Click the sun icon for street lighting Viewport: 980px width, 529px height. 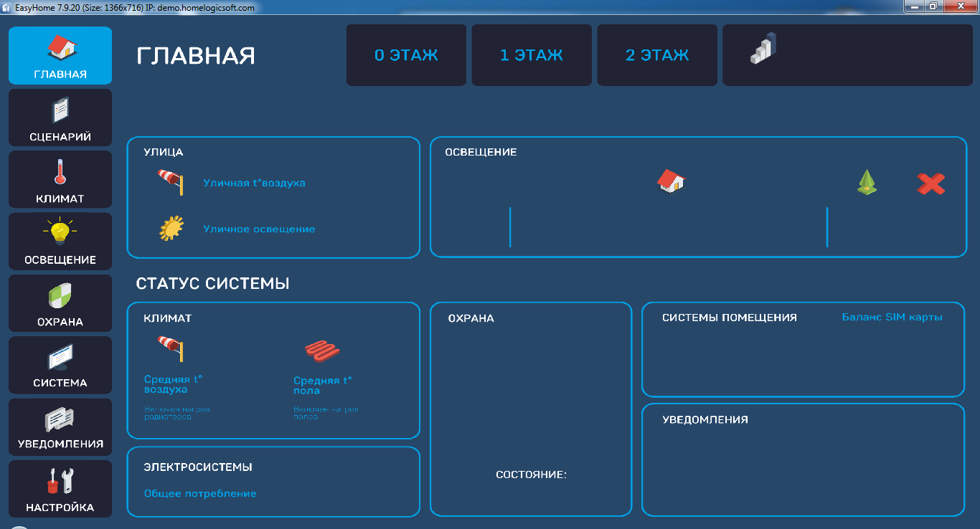tap(171, 229)
